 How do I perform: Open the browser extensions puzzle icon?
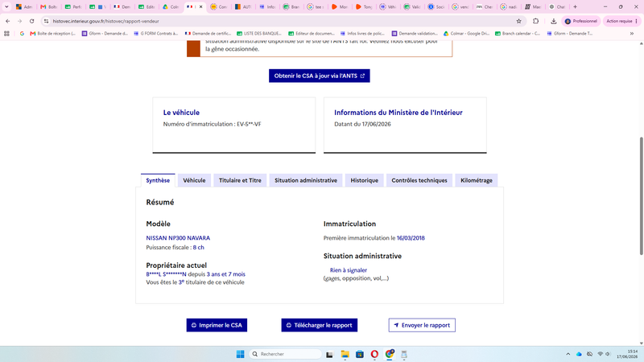(535, 21)
